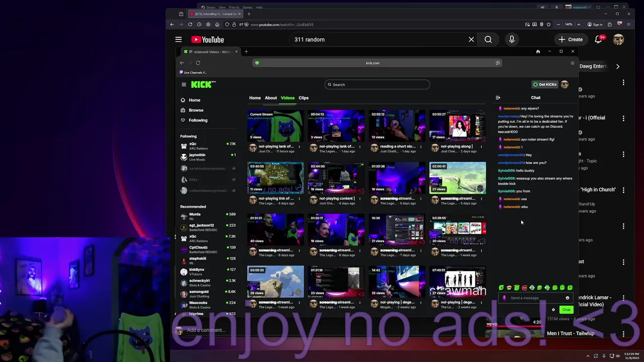Screen dimensions: 644x362
Task: Open CptCloudz recommended channel
Action: tap(208, 249)
